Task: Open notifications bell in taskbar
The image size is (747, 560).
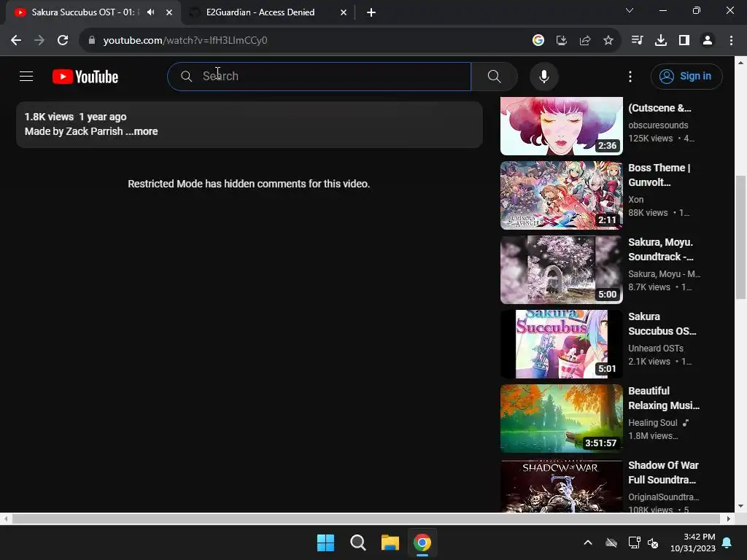Action: pos(727,542)
